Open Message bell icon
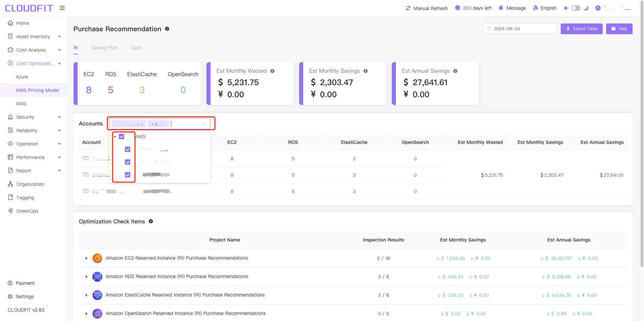Screen dimensions: 644x321 501,8
